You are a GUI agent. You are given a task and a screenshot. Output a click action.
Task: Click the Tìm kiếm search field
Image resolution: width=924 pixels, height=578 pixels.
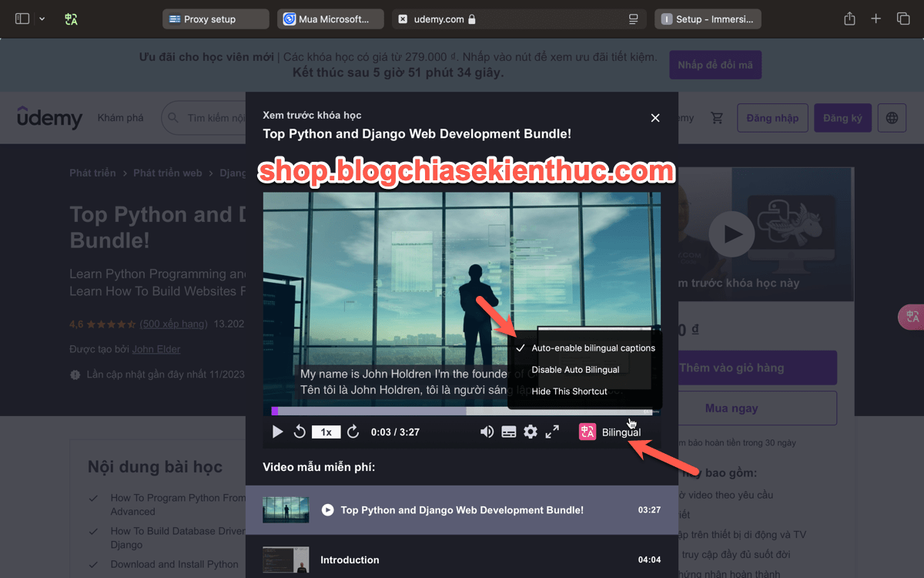pos(204,118)
